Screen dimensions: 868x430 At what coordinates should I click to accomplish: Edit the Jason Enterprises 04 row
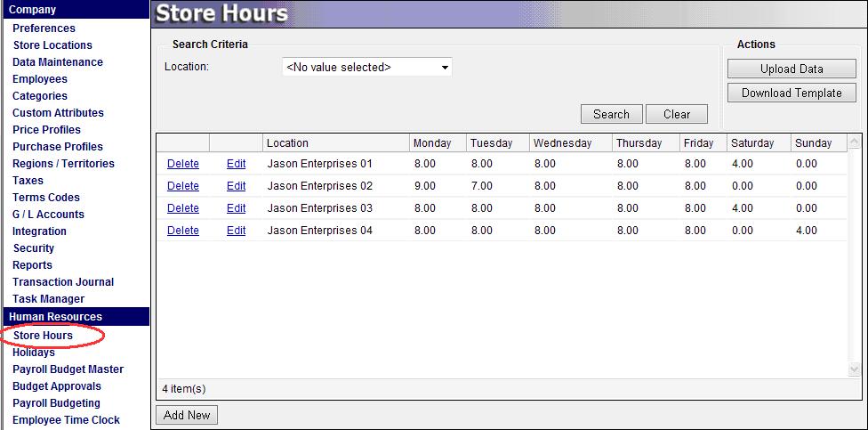(x=236, y=231)
